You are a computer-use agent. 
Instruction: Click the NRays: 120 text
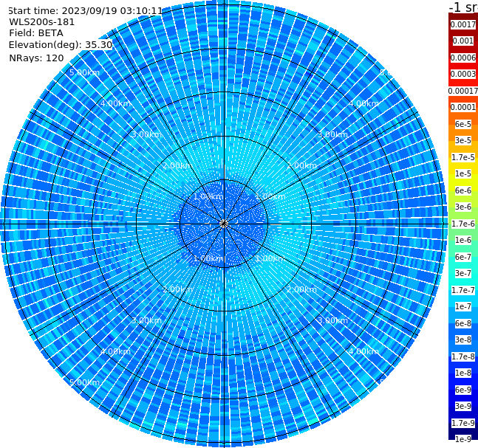click(x=37, y=58)
